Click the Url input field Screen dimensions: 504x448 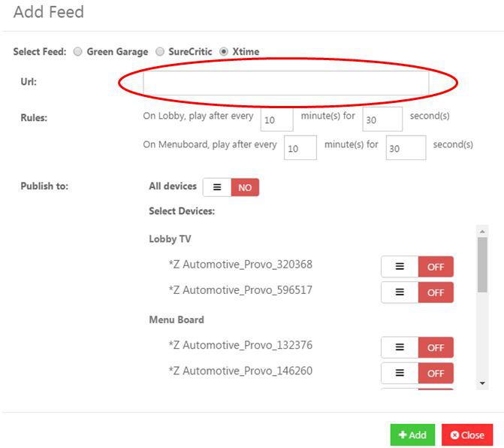pyautogui.click(x=285, y=83)
